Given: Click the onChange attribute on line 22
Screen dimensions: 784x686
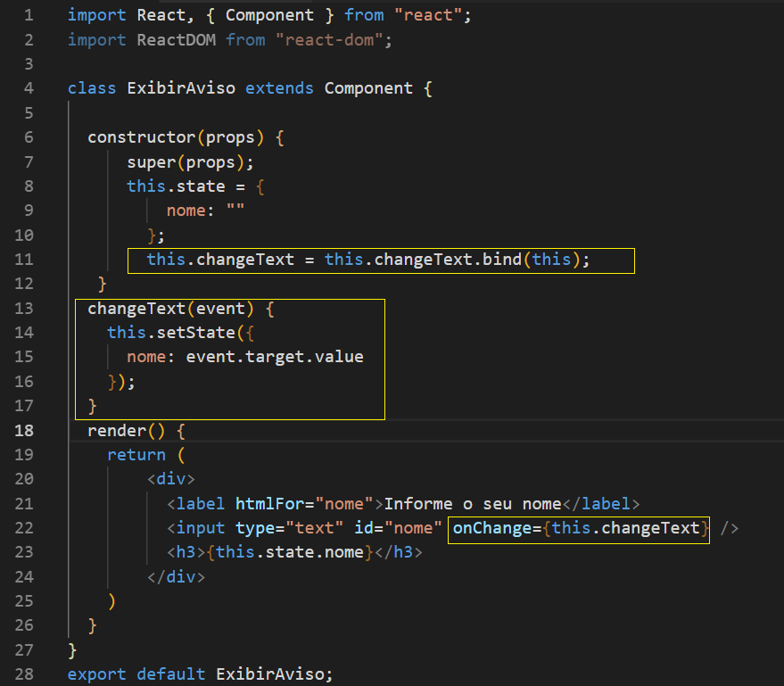Looking at the screenshot, I should [x=492, y=528].
